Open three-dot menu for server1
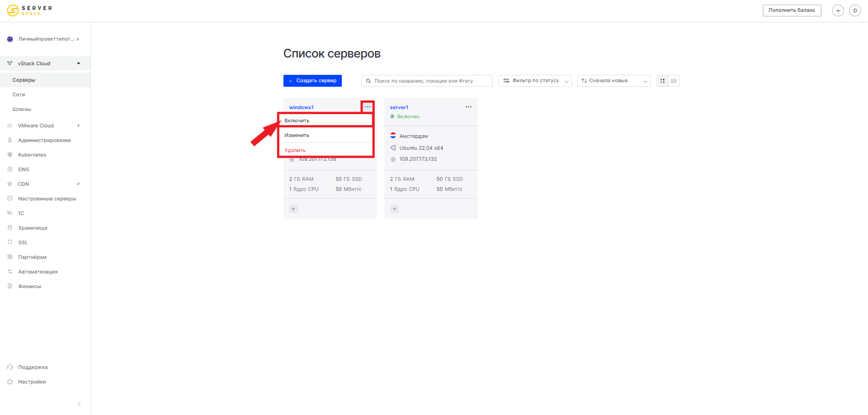 pyautogui.click(x=468, y=107)
